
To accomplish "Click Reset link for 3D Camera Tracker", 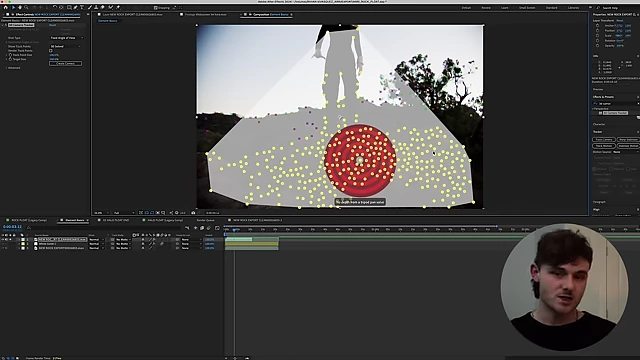I will pos(52,25).
